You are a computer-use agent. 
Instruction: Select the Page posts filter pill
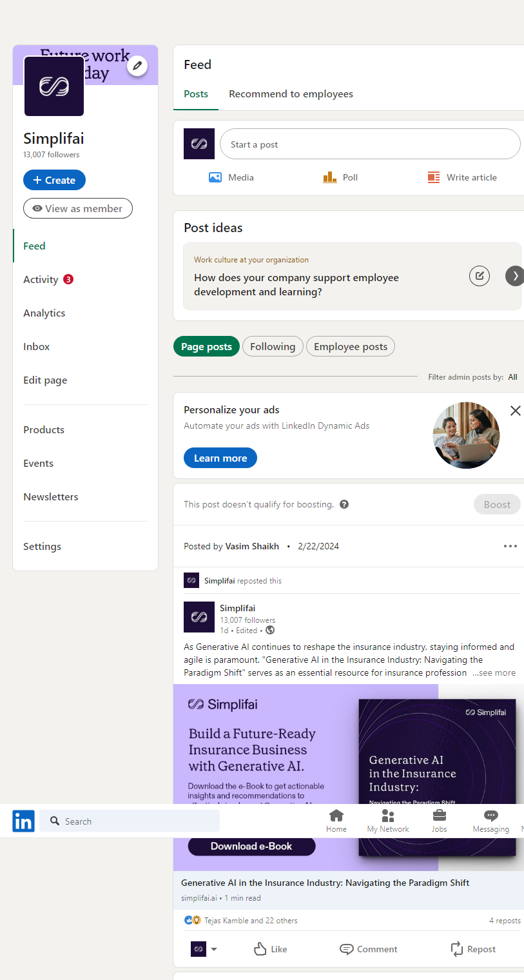click(x=206, y=346)
